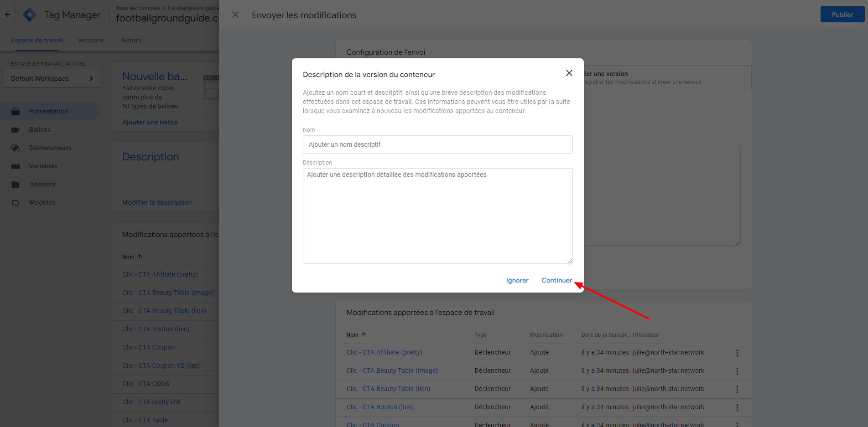Click the Publier button
868x427 pixels.
click(x=842, y=15)
